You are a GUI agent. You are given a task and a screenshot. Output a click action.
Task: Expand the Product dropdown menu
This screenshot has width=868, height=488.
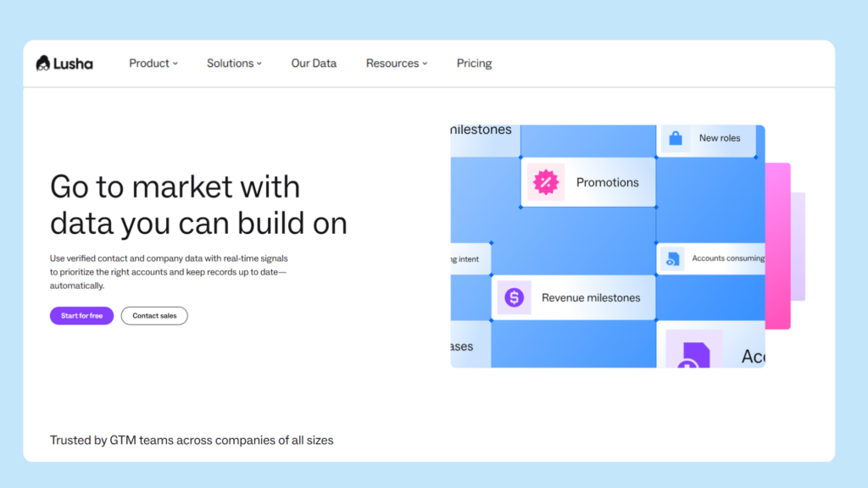click(x=153, y=64)
